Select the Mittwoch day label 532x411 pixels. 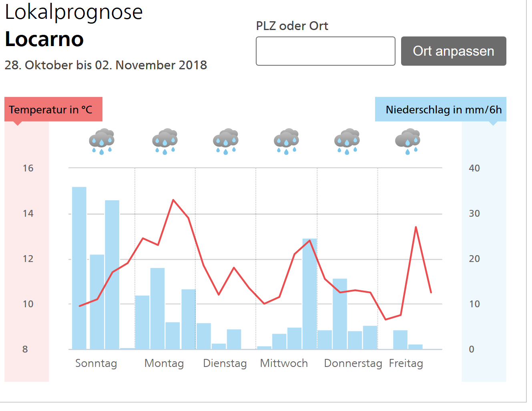click(x=284, y=363)
